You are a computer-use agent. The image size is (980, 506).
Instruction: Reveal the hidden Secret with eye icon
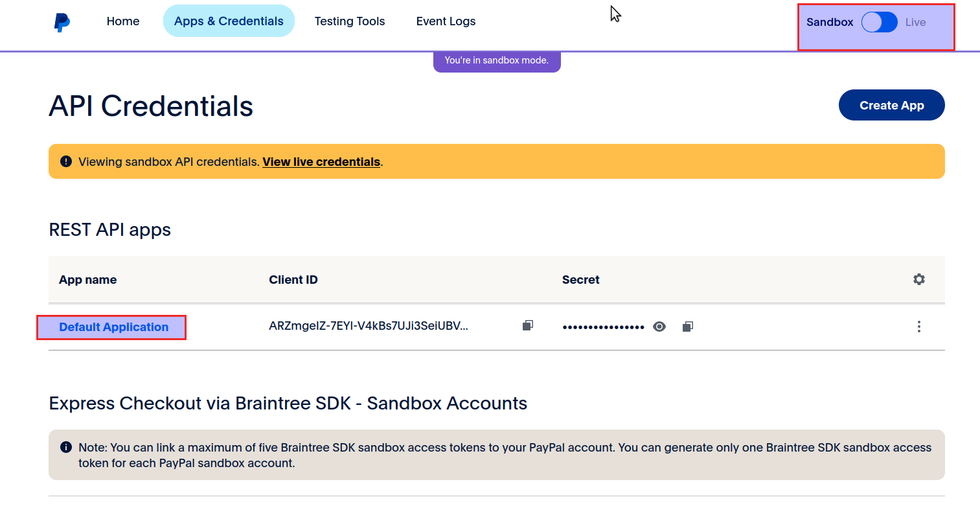point(659,327)
